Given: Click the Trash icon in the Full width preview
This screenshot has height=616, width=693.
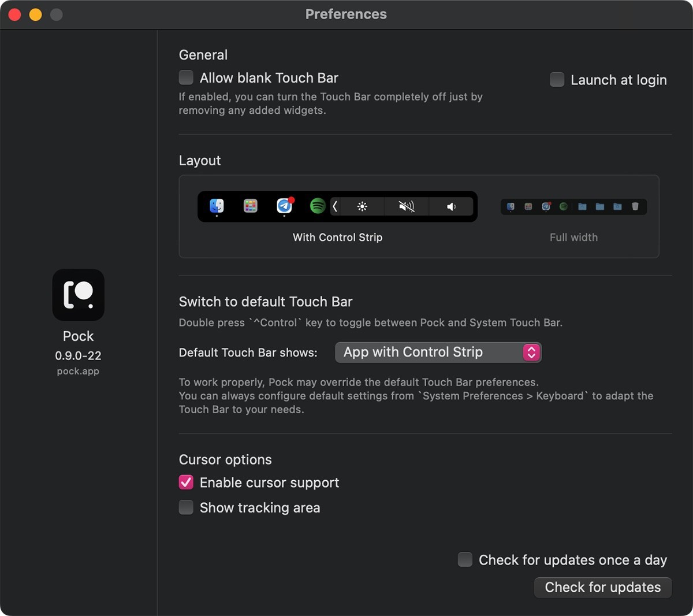Looking at the screenshot, I should (635, 207).
